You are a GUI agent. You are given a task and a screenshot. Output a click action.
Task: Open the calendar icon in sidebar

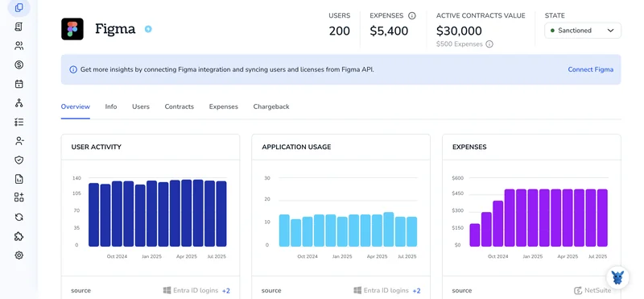[x=19, y=84]
